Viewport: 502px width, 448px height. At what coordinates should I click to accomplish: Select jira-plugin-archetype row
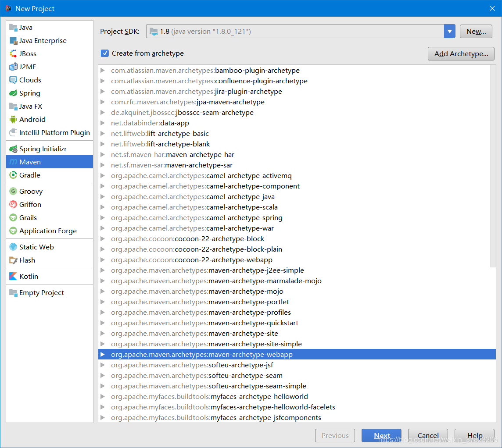297,92
